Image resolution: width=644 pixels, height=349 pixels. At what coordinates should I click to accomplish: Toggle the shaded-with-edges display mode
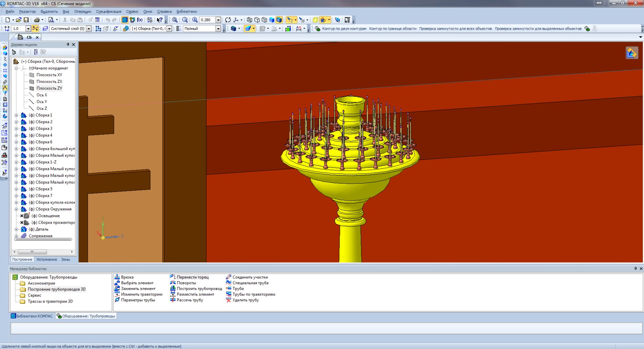279,20
